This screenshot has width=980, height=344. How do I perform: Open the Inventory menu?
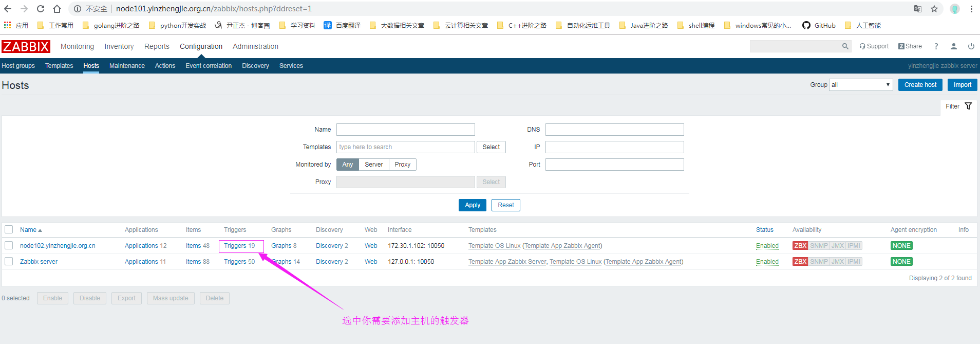(x=119, y=46)
